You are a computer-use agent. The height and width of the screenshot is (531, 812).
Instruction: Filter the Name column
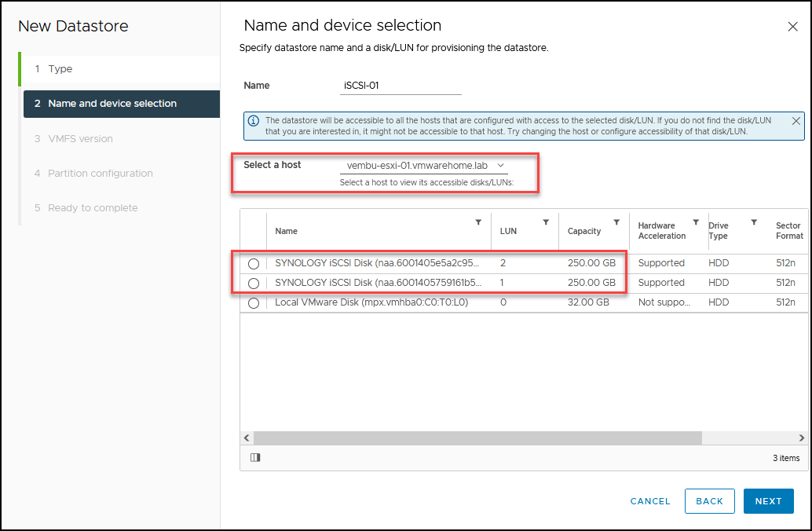point(478,222)
